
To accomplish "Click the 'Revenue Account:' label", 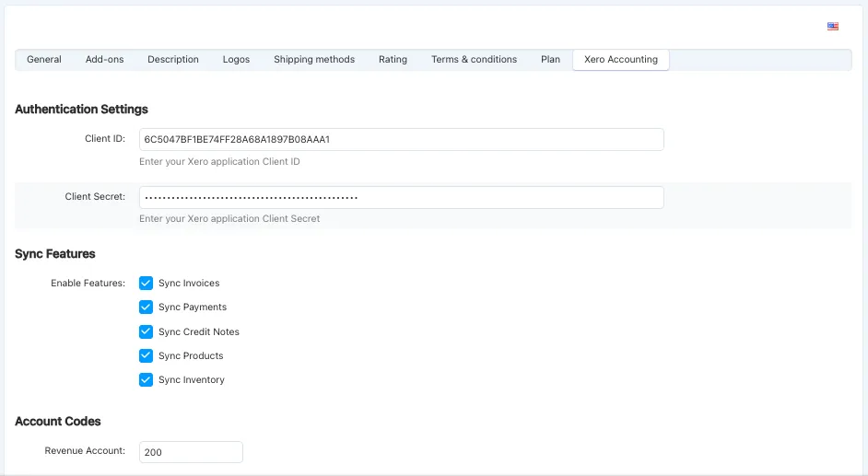I will pos(85,450).
